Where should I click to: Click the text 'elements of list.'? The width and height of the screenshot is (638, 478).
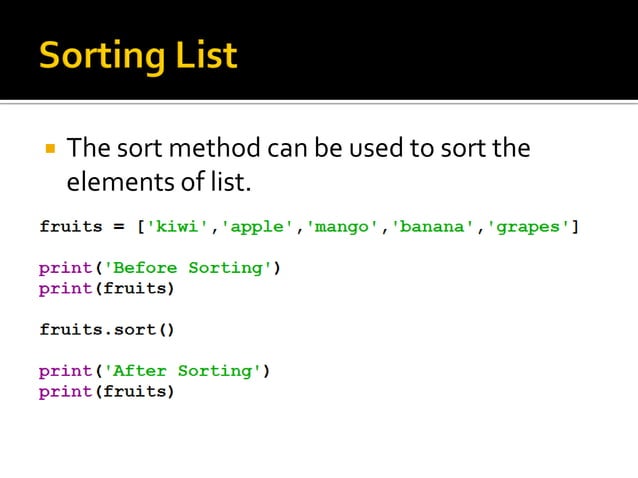pos(157,184)
